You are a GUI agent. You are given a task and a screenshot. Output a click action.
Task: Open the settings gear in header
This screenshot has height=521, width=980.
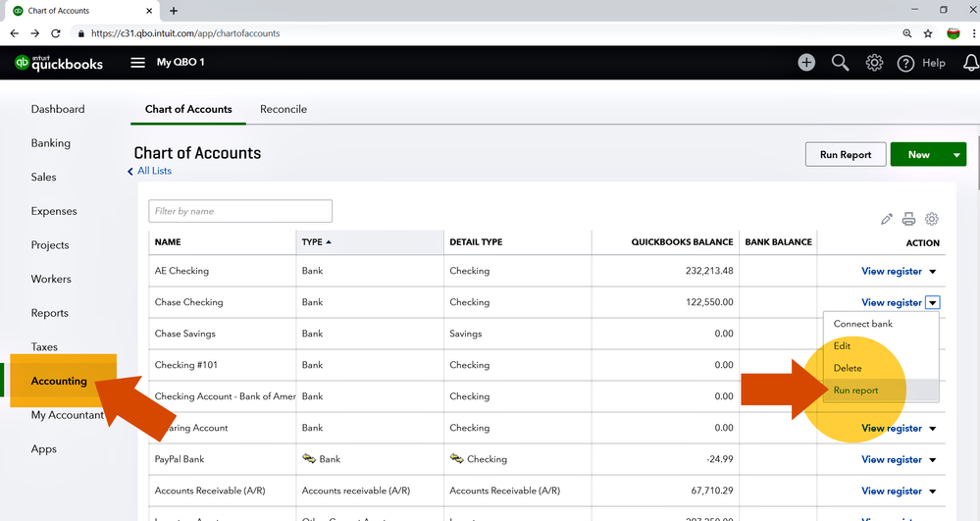tap(874, 63)
